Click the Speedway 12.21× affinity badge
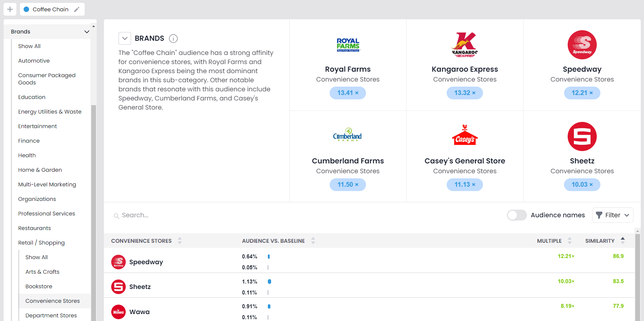The width and height of the screenshot is (644, 321). (x=582, y=93)
